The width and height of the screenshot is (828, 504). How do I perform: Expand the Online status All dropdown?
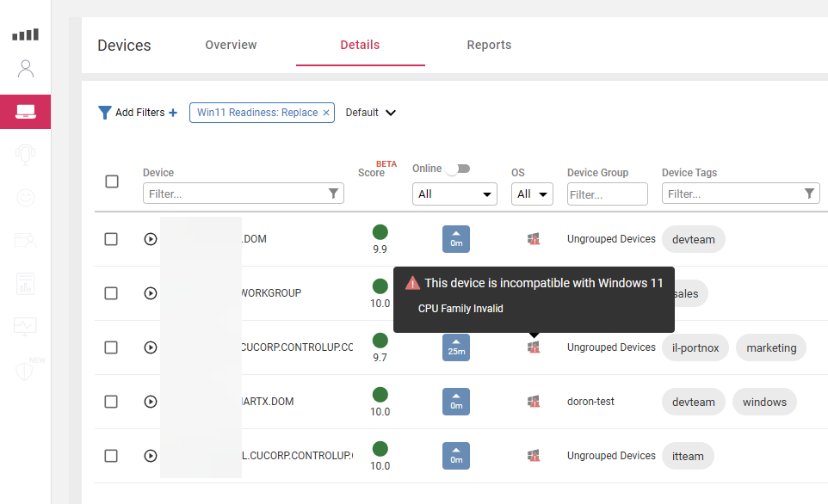[x=454, y=194]
